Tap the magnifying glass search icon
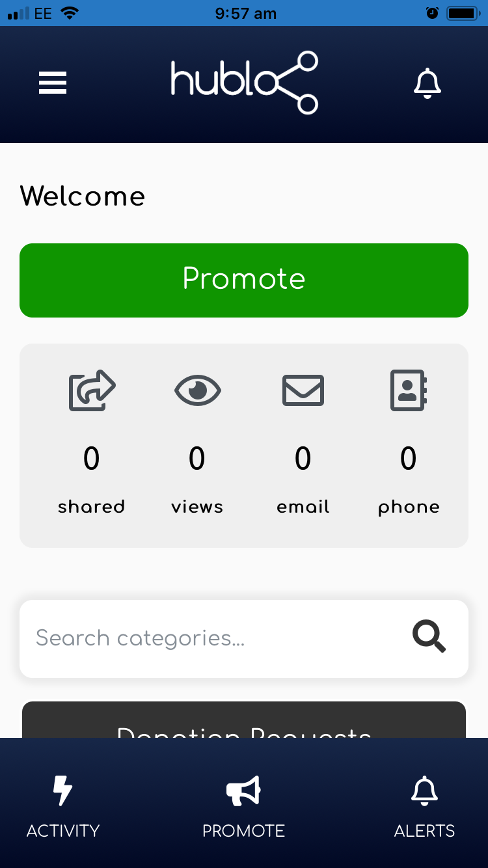The image size is (488, 868). [429, 636]
